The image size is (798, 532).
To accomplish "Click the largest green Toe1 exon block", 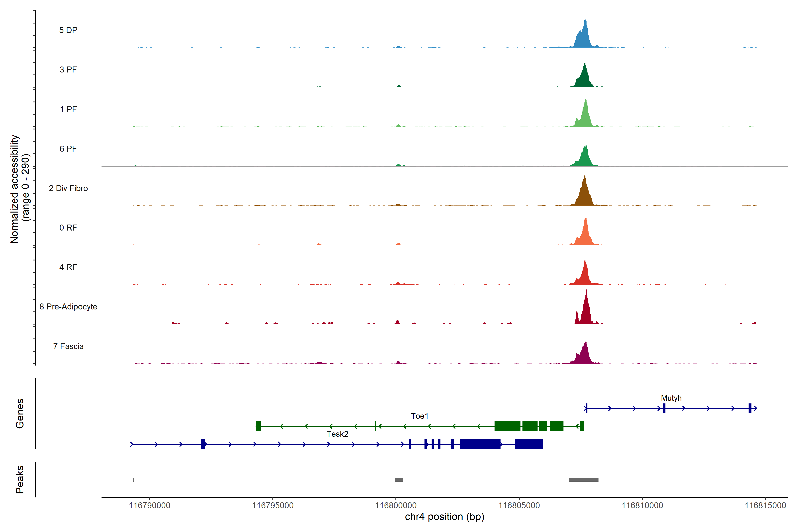I will (x=507, y=426).
